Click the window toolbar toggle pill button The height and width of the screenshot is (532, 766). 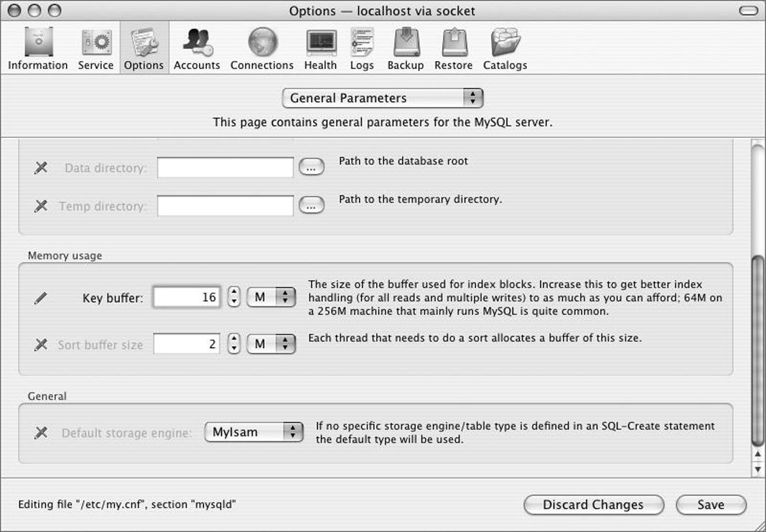coord(748,11)
